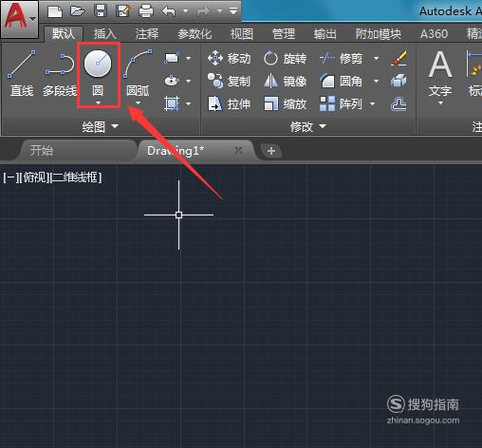Save the drawing with the floppy icon

click(101, 11)
